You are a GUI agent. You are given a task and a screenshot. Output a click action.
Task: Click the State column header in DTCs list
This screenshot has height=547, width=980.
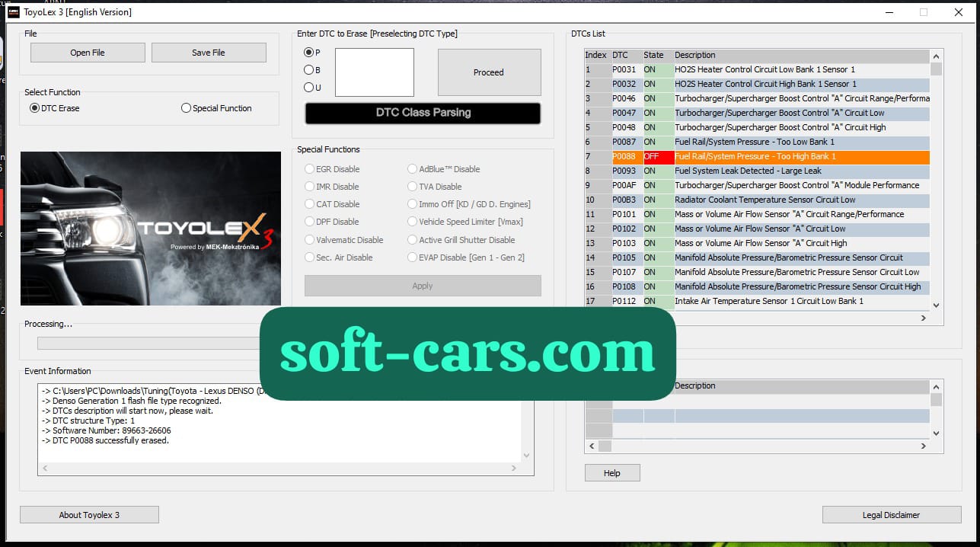pos(659,55)
